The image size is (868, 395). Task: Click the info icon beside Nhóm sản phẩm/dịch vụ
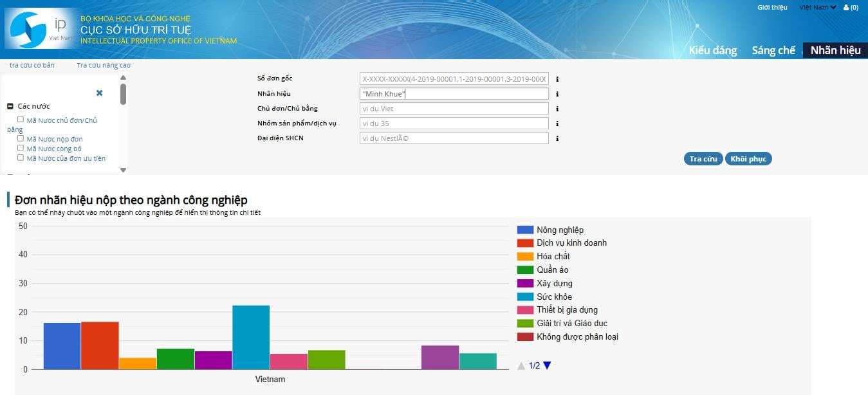pos(557,123)
